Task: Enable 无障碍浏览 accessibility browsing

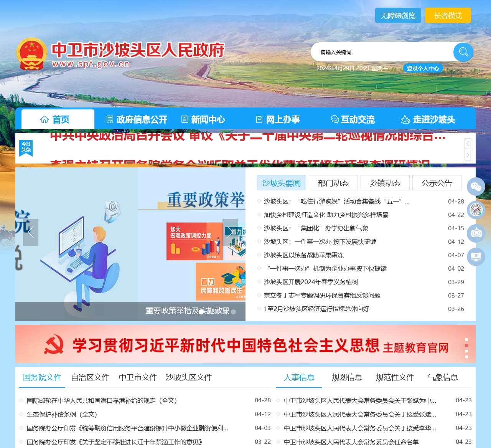Action: [398, 15]
